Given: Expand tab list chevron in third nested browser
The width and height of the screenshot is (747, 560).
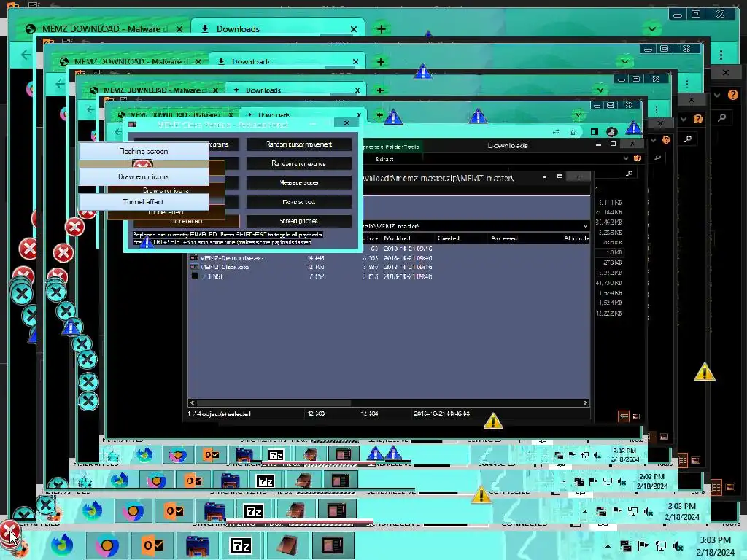Looking at the screenshot, I should click(x=600, y=90).
